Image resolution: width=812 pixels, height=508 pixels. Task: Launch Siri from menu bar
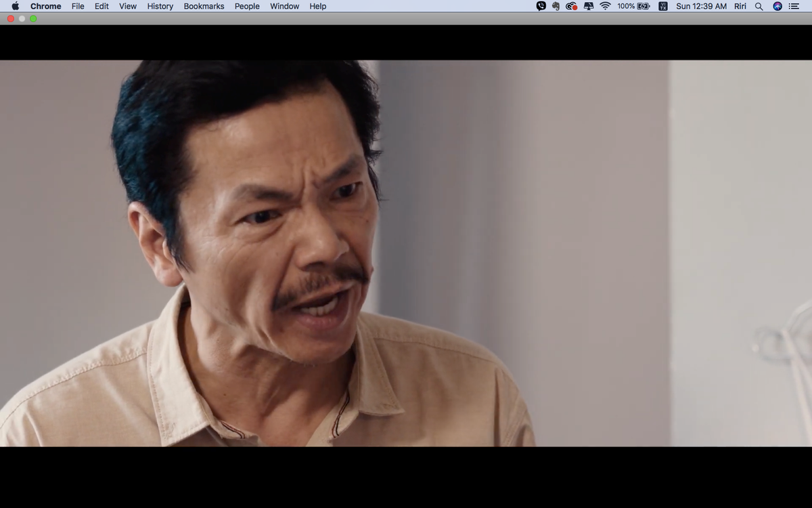click(777, 6)
